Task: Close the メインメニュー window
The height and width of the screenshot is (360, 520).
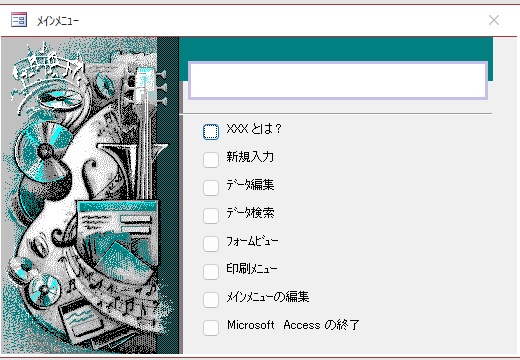Action: pyautogui.click(x=494, y=20)
